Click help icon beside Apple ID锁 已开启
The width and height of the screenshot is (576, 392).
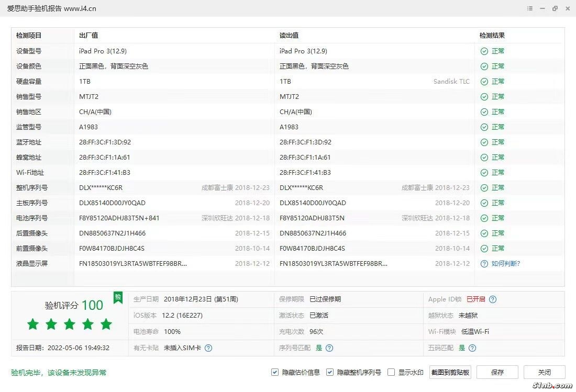(x=492, y=299)
